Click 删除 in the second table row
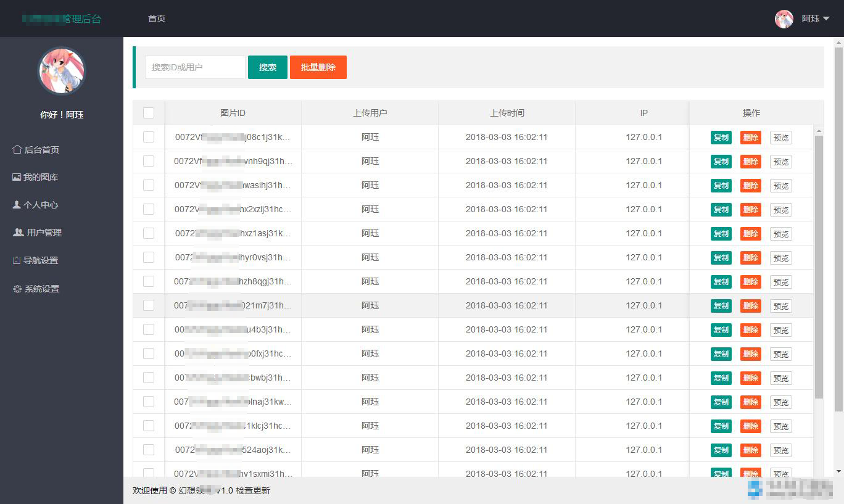Viewport: 844px width, 504px height. click(x=750, y=162)
